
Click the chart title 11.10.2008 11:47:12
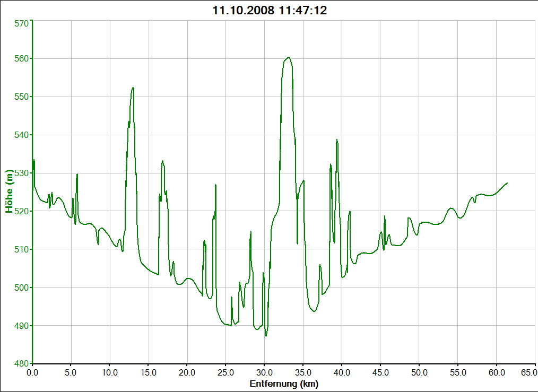coord(269,10)
